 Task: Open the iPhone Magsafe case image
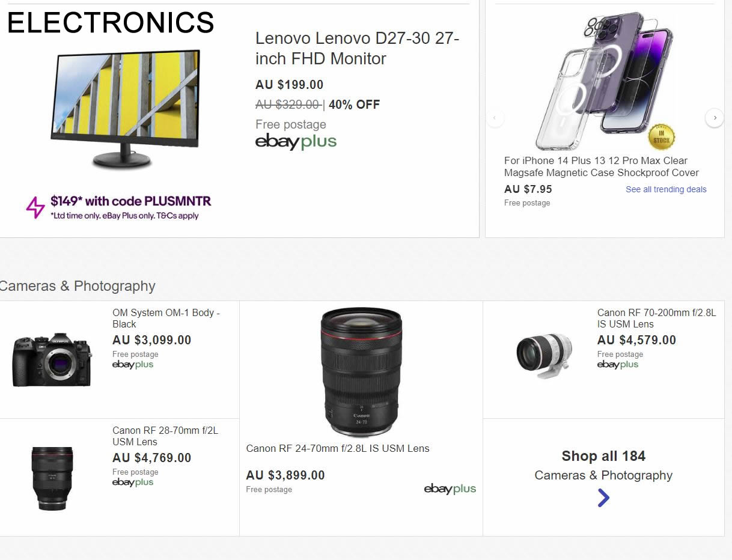(x=604, y=81)
